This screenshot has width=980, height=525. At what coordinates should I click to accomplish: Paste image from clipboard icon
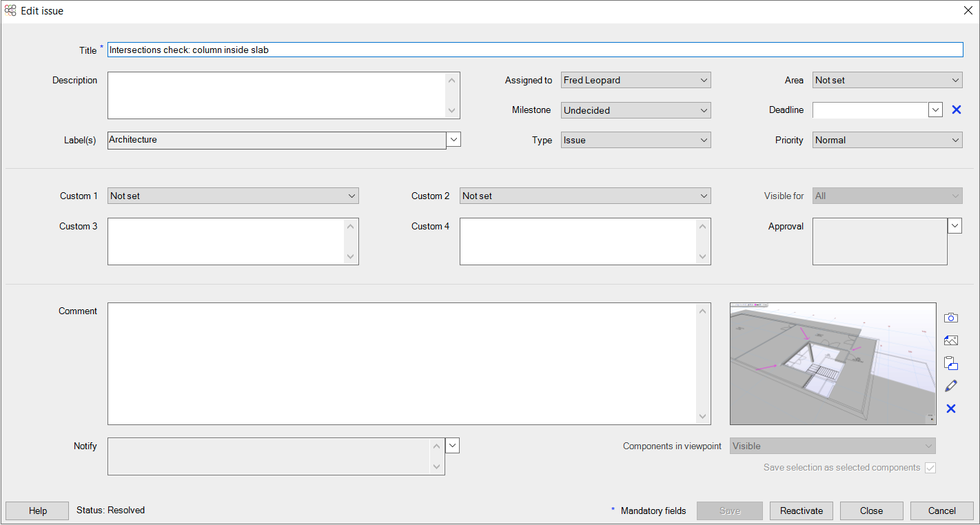[x=951, y=363]
